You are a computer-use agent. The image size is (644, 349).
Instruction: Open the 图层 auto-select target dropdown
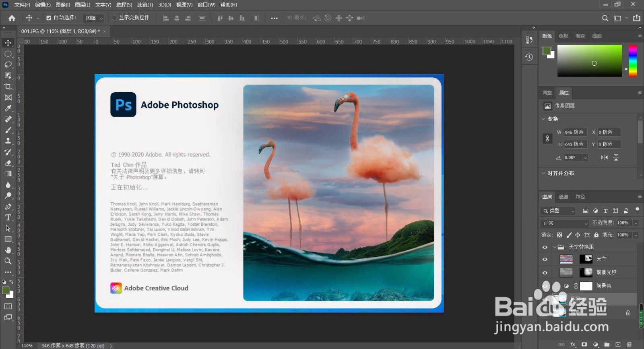click(93, 18)
